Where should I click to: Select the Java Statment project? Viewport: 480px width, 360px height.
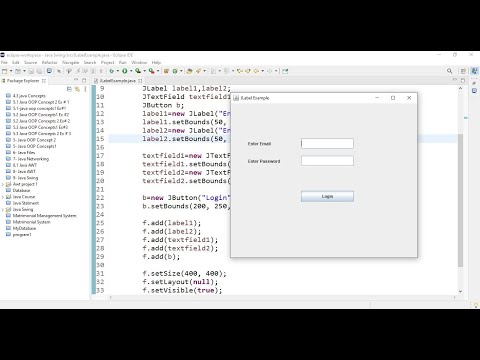(26, 203)
